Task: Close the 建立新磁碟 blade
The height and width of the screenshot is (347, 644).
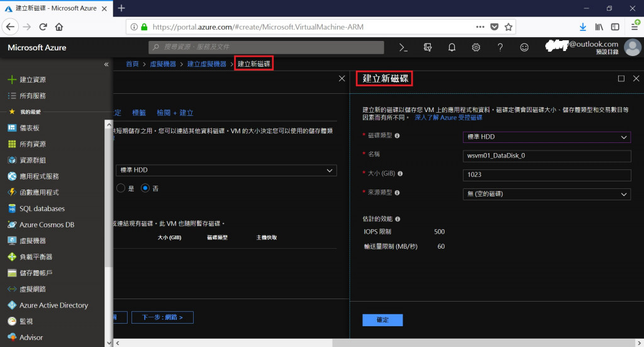Action: [x=636, y=79]
